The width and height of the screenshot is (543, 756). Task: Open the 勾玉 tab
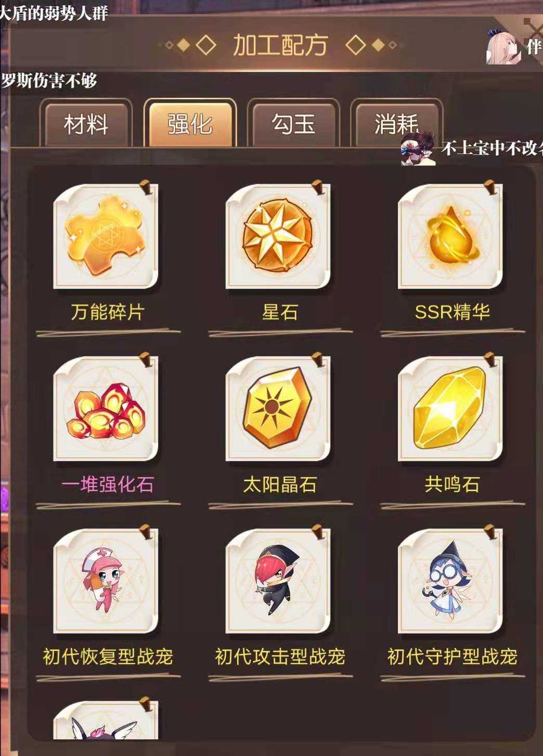tap(293, 123)
